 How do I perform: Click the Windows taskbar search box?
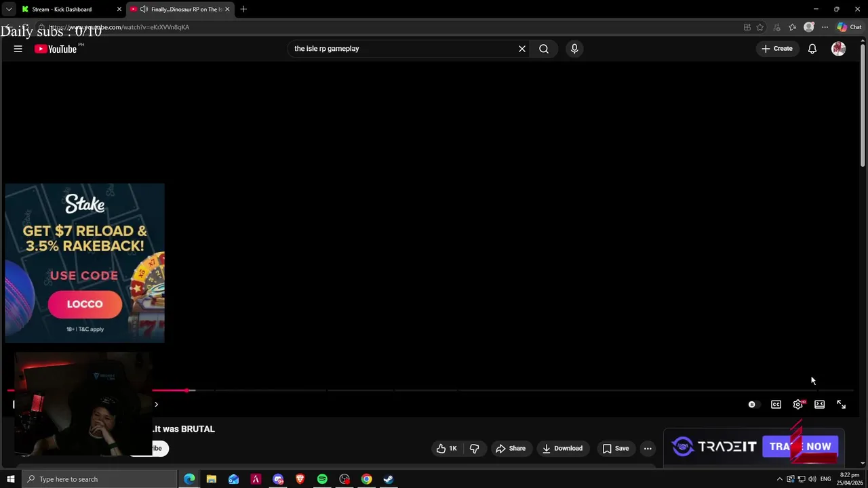point(99,479)
